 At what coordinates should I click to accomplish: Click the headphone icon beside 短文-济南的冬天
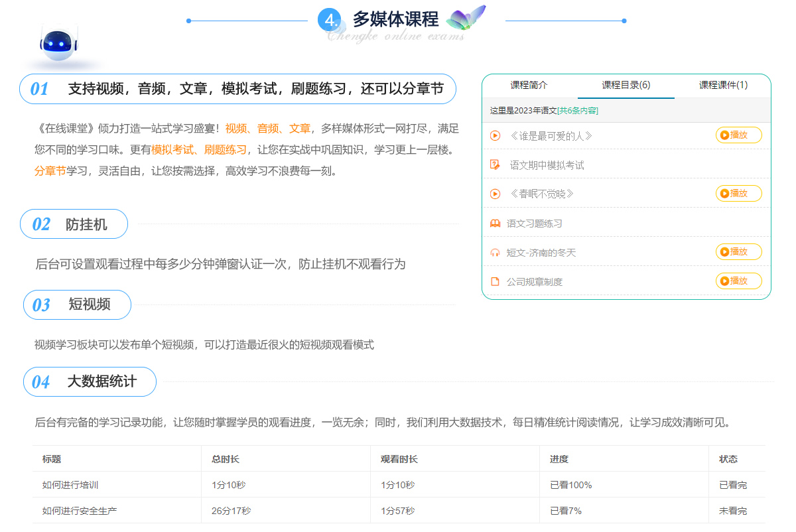495,253
